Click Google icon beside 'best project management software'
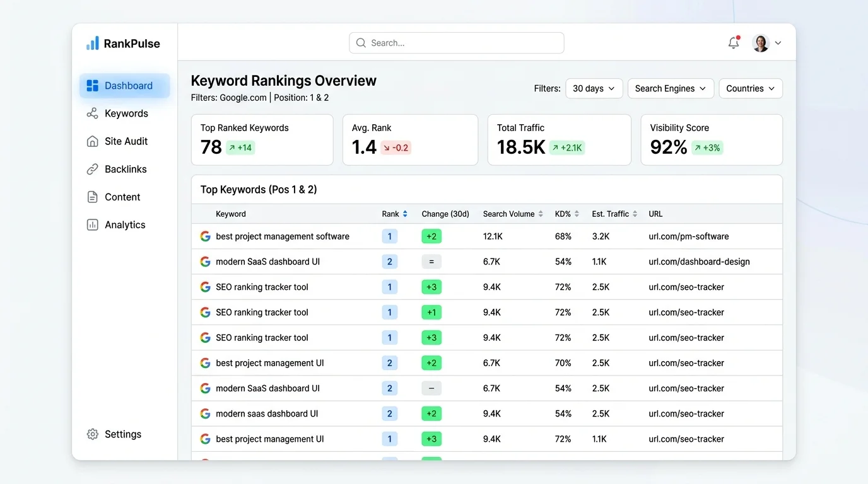 pos(205,236)
